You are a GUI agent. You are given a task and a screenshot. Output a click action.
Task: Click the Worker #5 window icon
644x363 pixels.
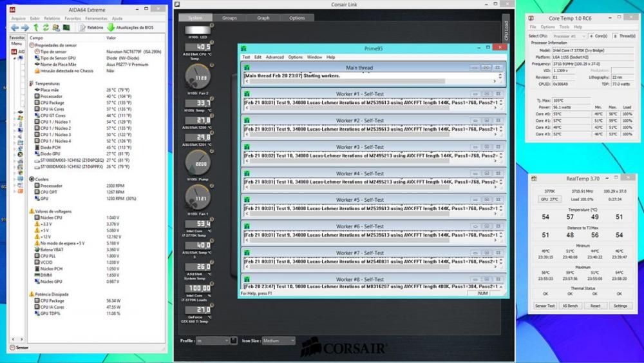(x=247, y=199)
